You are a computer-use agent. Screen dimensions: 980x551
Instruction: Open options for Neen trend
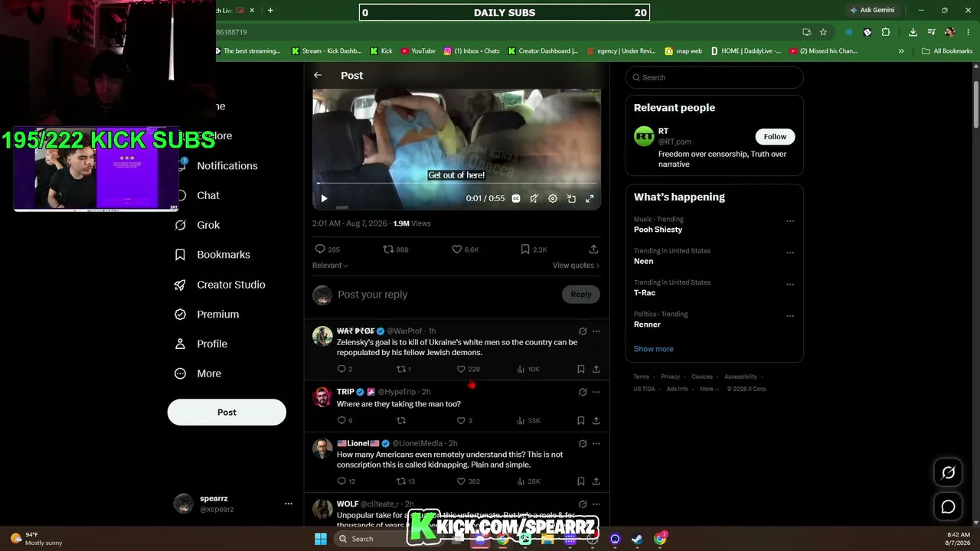click(790, 253)
